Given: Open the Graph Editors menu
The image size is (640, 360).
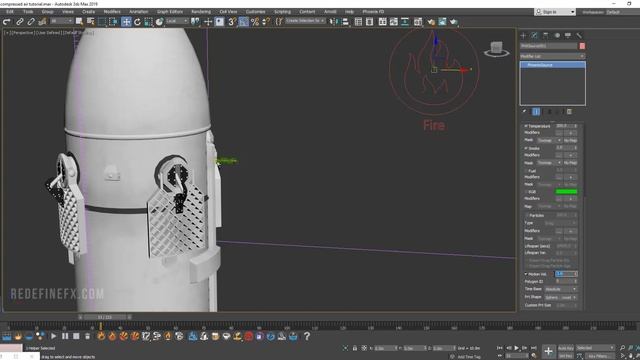Looking at the screenshot, I should coord(170,12).
